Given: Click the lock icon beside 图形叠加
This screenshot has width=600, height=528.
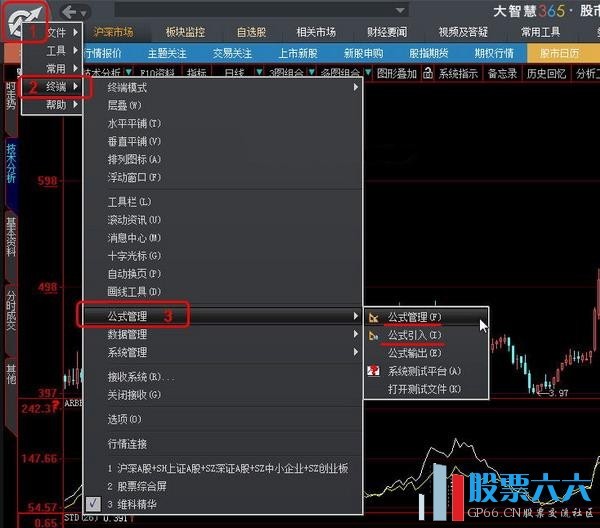Looking at the screenshot, I should pyautogui.click(x=427, y=72).
